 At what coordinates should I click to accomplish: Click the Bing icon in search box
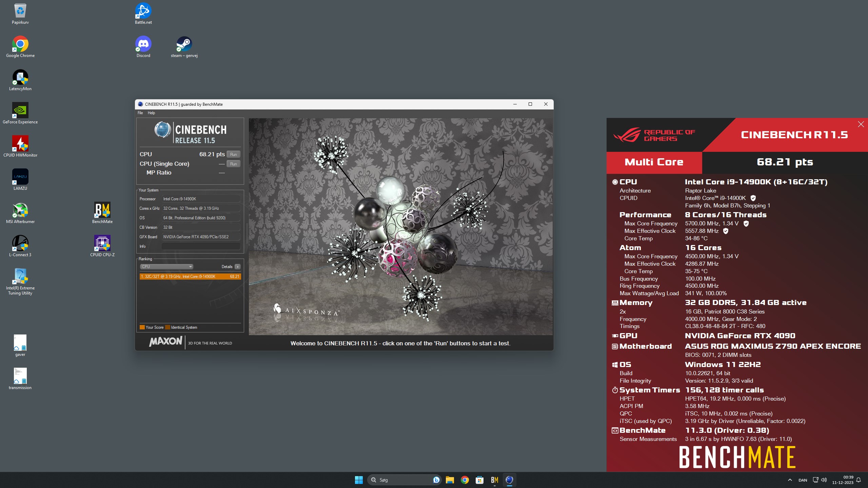coord(436,480)
